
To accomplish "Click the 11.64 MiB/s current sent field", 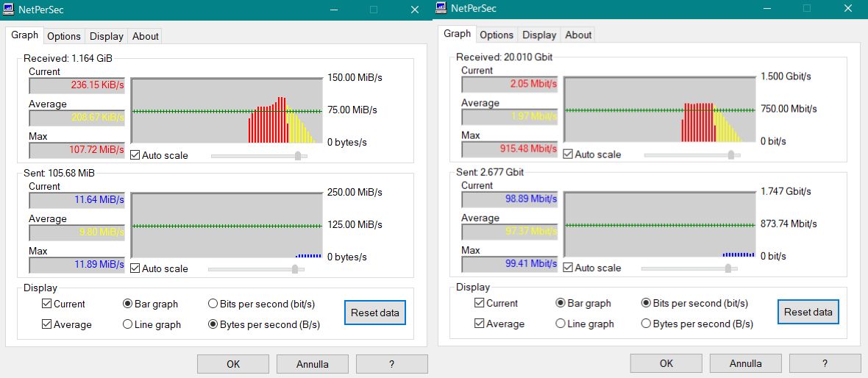I will coord(77,200).
